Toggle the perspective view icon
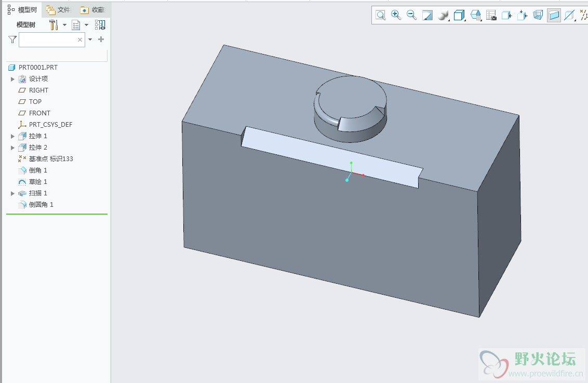Screen dimensions: 588x383 (x=538, y=16)
